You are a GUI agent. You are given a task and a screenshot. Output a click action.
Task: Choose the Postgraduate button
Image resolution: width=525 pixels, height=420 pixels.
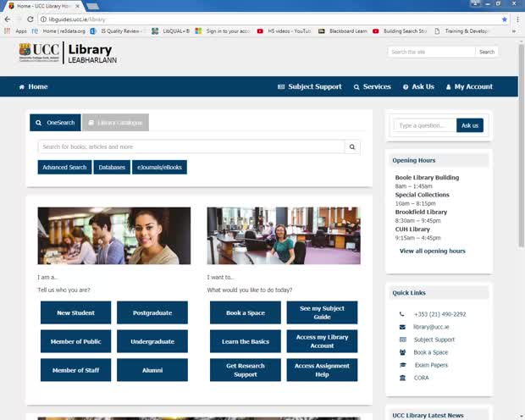coord(152,312)
